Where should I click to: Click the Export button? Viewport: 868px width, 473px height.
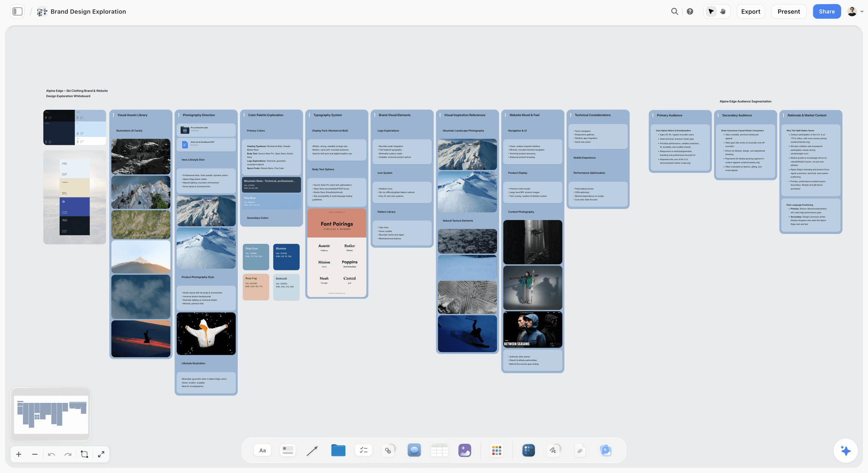coord(751,11)
